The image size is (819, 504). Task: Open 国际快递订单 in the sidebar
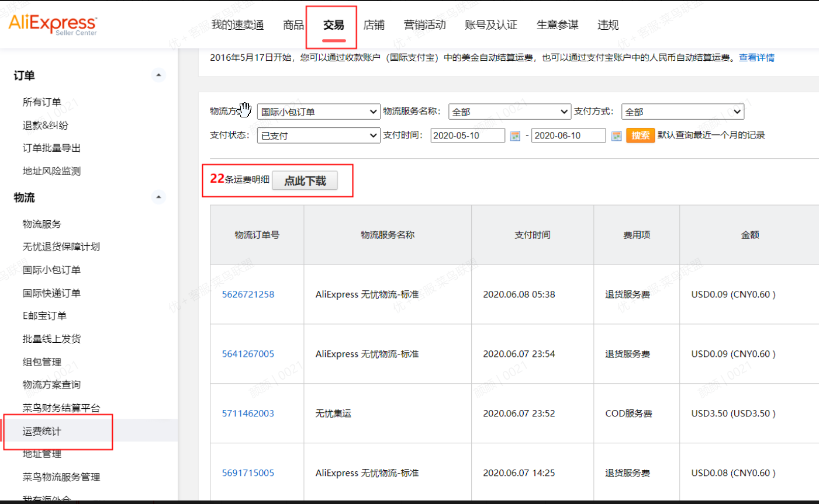[x=51, y=293]
